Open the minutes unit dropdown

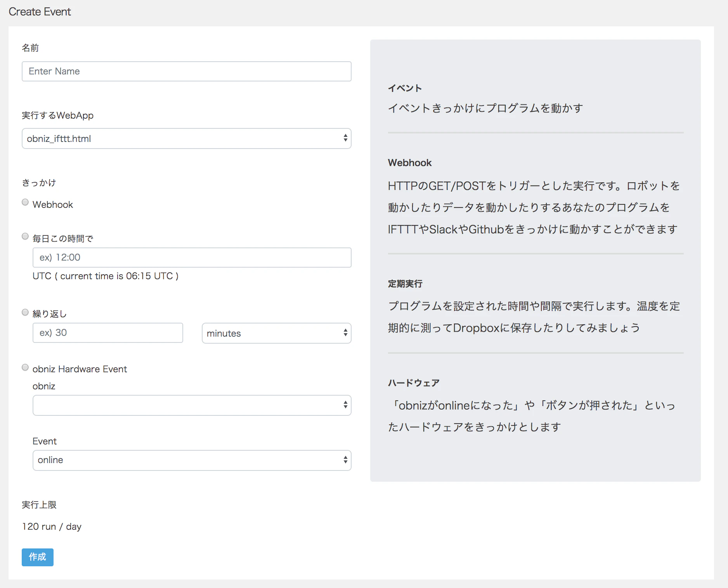[277, 333]
